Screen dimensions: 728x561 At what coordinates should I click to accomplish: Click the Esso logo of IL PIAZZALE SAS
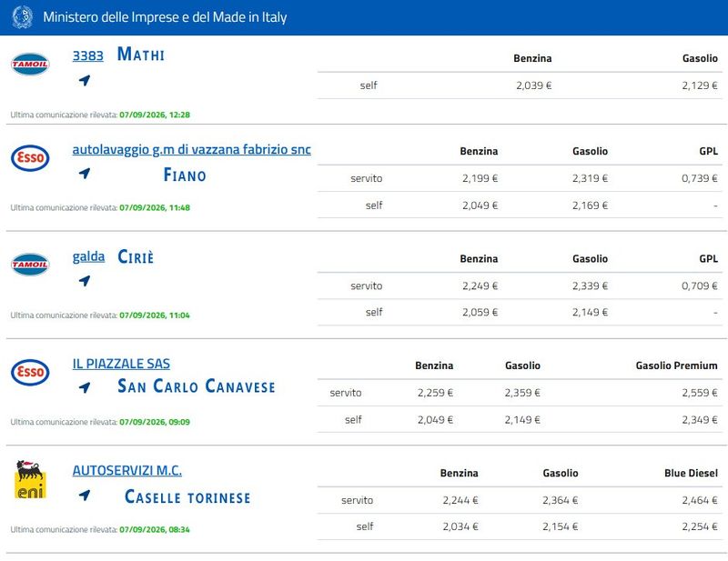[x=30, y=372]
